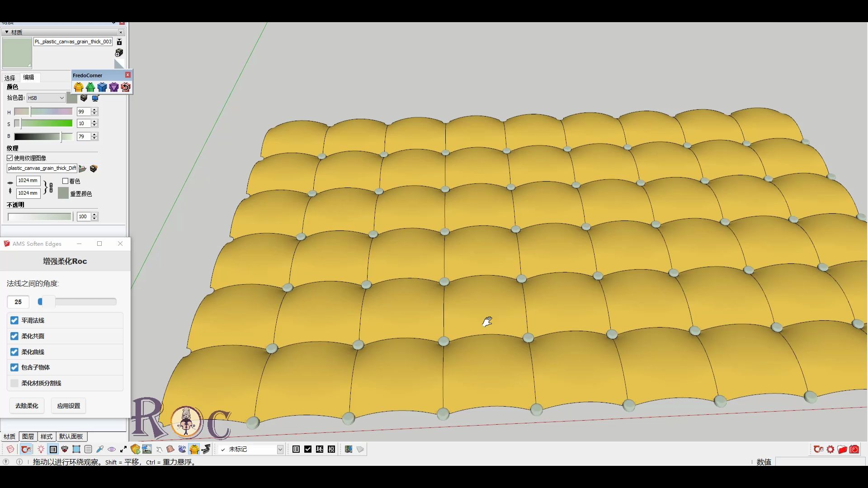Open the Skin plugin toolbar icon
The height and width of the screenshot is (488, 868).
(x=182, y=449)
